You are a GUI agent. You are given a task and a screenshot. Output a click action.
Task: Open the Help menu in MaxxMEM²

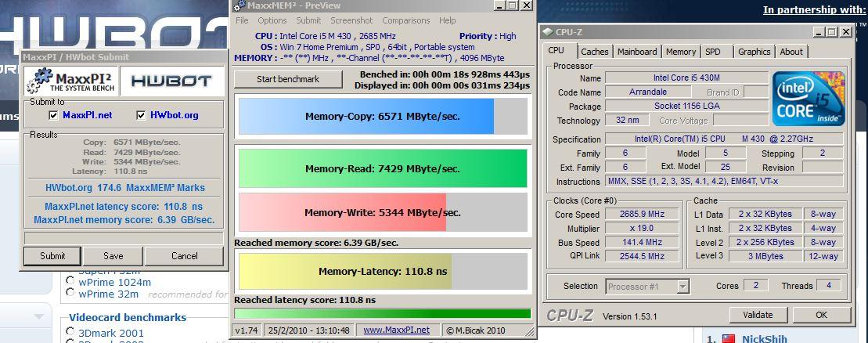point(447,20)
